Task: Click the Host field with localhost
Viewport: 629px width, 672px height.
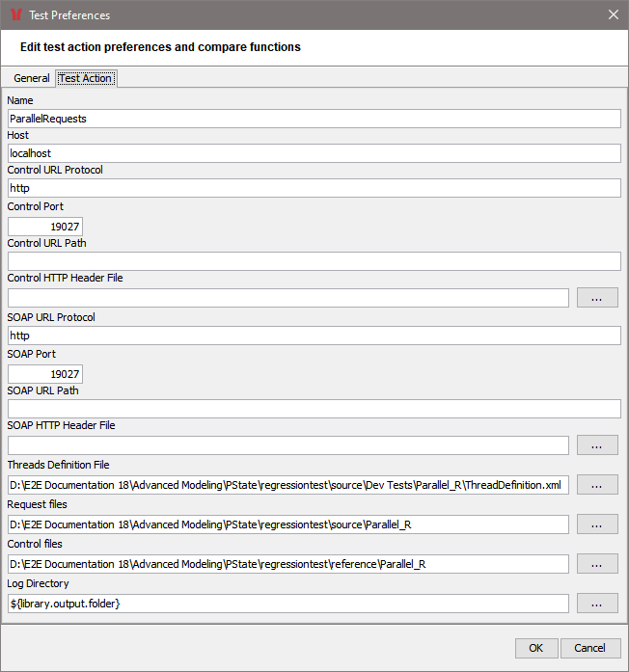Action: coord(314,153)
